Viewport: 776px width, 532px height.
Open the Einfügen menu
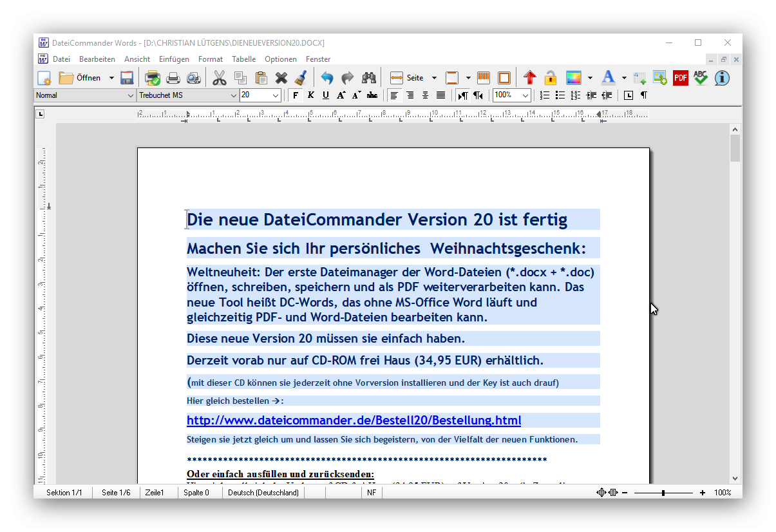174,59
